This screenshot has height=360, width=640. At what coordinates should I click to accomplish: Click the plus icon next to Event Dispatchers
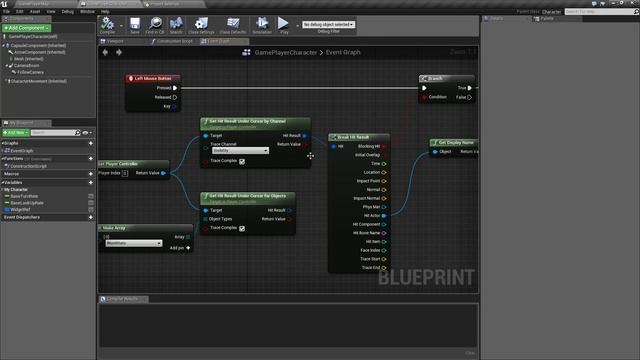click(x=91, y=217)
